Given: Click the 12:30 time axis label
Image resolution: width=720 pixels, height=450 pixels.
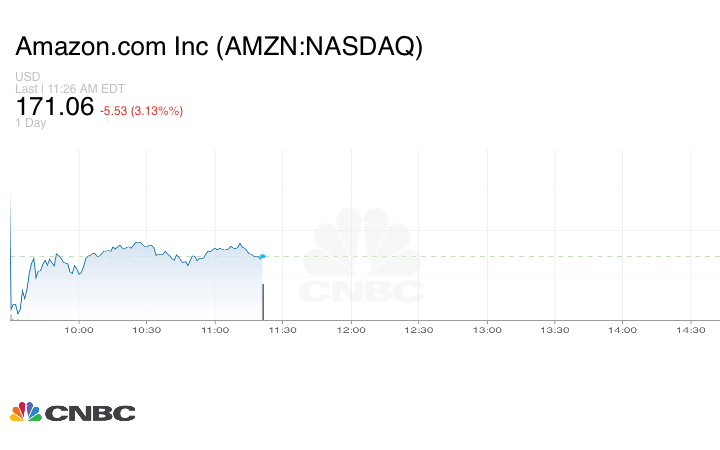Looking at the screenshot, I should pyautogui.click(x=419, y=330).
